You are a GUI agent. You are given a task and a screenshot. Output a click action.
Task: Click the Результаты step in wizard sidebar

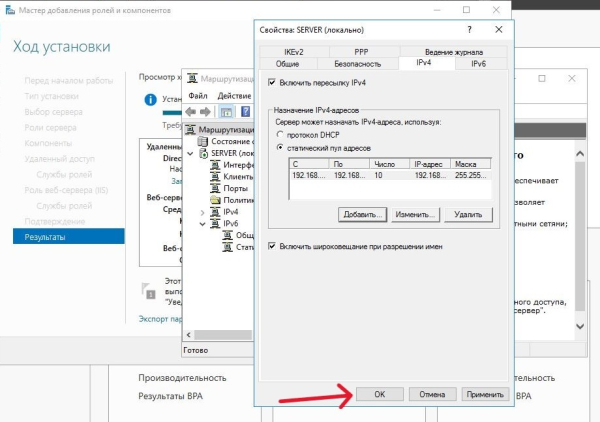69,237
